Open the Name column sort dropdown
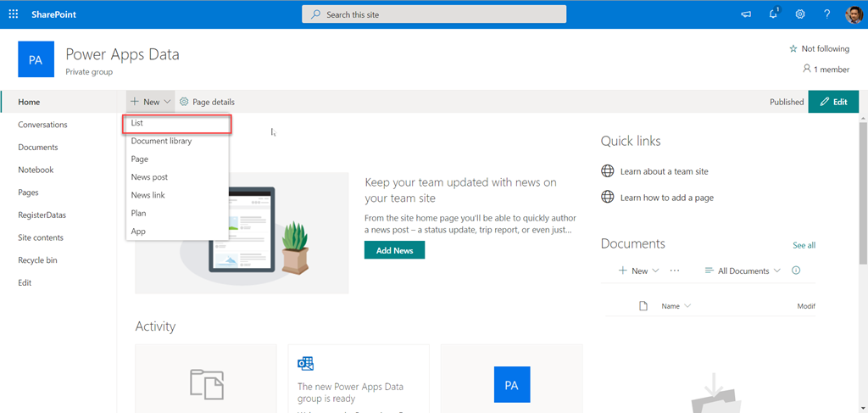 point(676,306)
